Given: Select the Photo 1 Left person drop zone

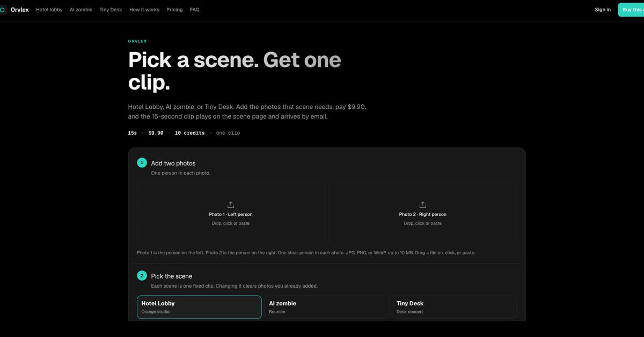Looking at the screenshot, I should pos(231,214).
